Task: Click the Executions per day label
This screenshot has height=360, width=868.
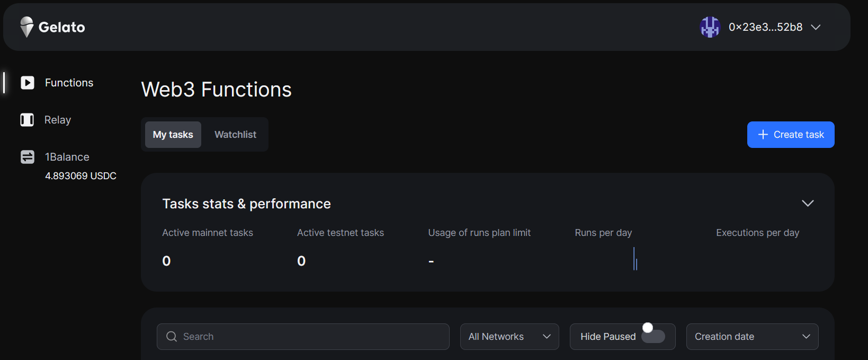Action: coord(758,233)
